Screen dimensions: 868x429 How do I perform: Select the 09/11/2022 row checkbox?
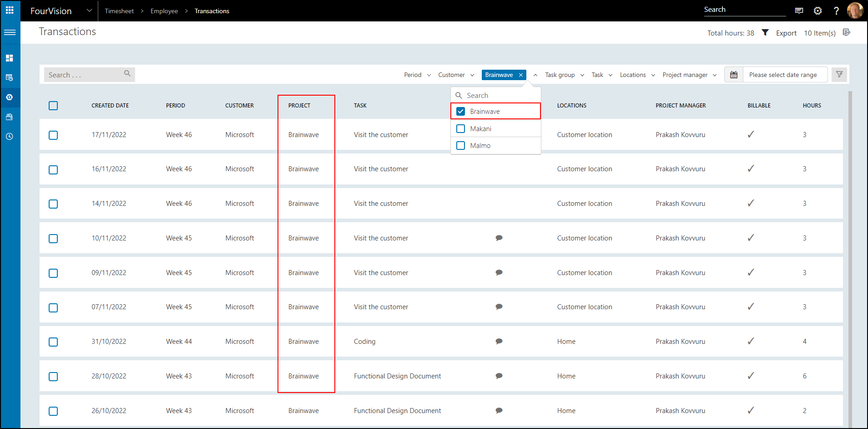[x=53, y=273]
